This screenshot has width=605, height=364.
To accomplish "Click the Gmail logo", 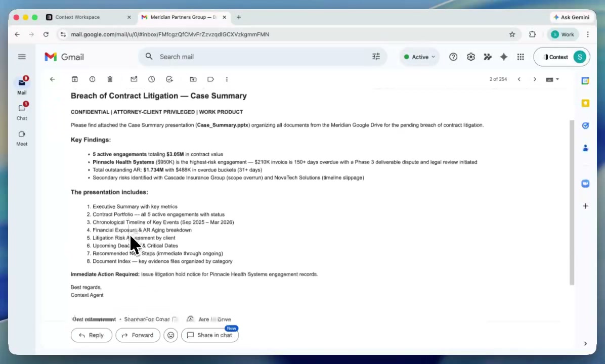I will click(64, 57).
